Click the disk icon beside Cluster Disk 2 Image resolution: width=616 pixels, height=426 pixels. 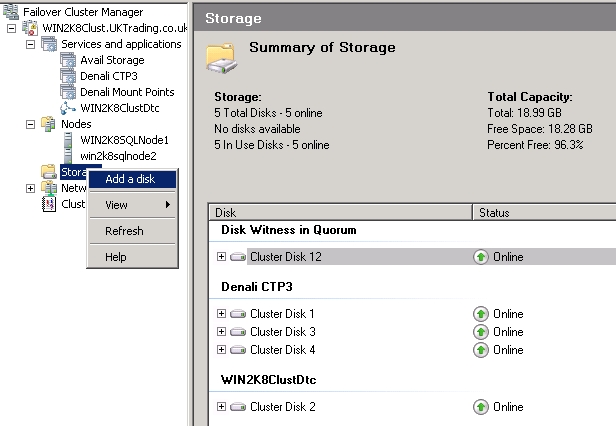coord(238,407)
